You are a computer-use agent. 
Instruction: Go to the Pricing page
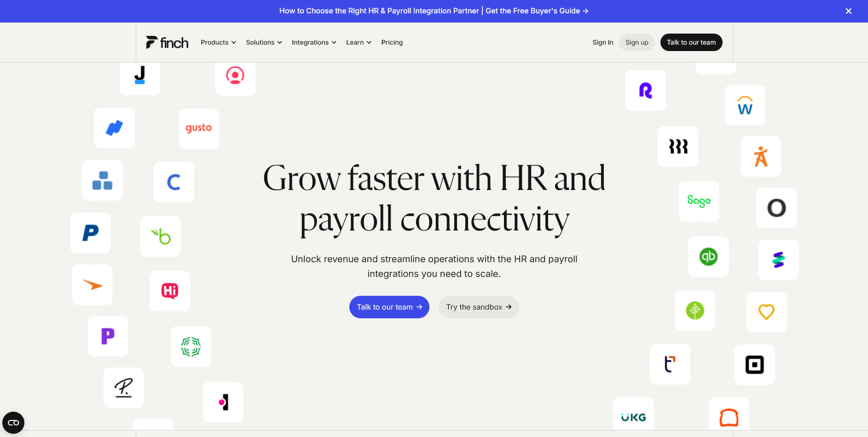click(x=392, y=42)
